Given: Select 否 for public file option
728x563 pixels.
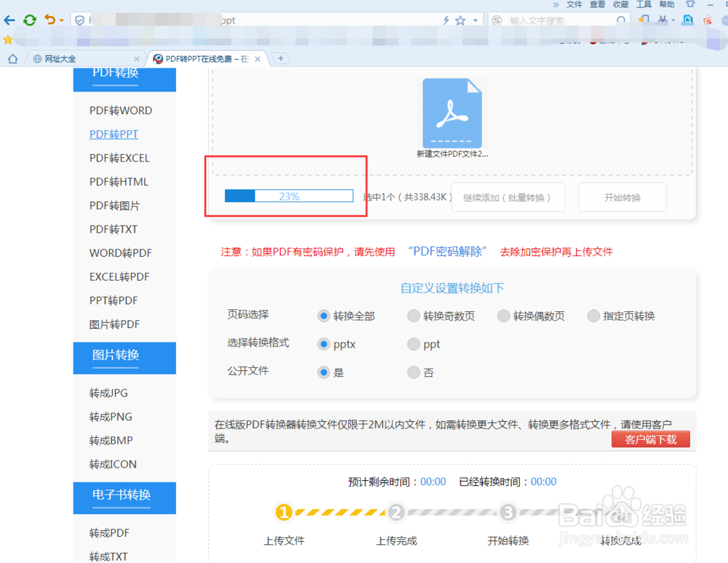Looking at the screenshot, I should (x=414, y=372).
